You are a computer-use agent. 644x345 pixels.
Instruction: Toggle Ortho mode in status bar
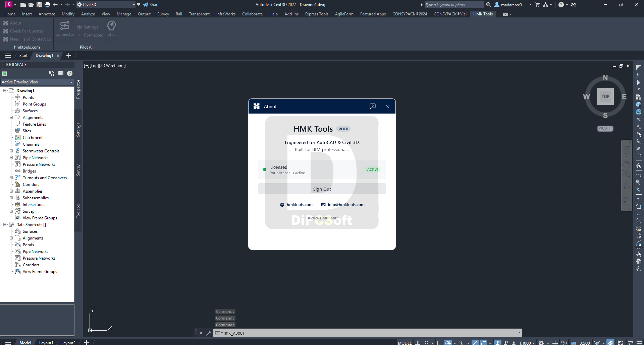coord(438,343)
